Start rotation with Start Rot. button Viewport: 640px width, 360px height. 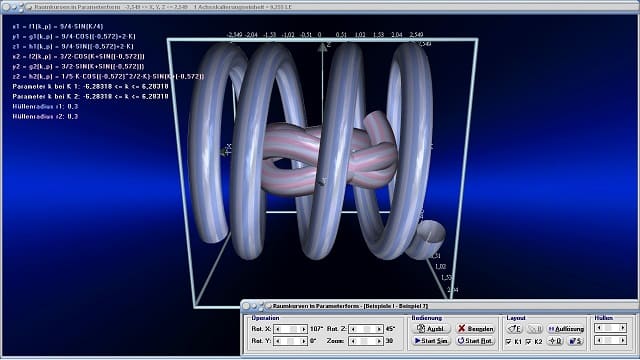pyautogui.click(x=476, y=341)
